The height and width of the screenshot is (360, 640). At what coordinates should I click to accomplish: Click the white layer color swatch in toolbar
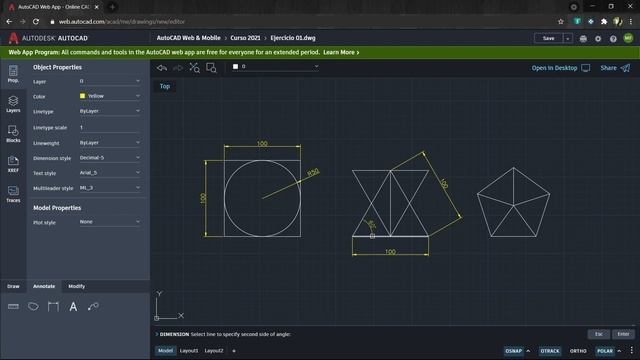point(236,67)
